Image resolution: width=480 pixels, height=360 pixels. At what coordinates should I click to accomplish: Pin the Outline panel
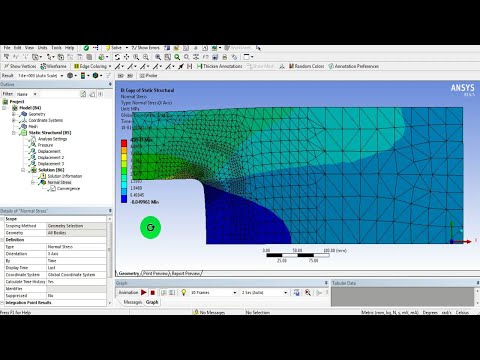(110, 84)
